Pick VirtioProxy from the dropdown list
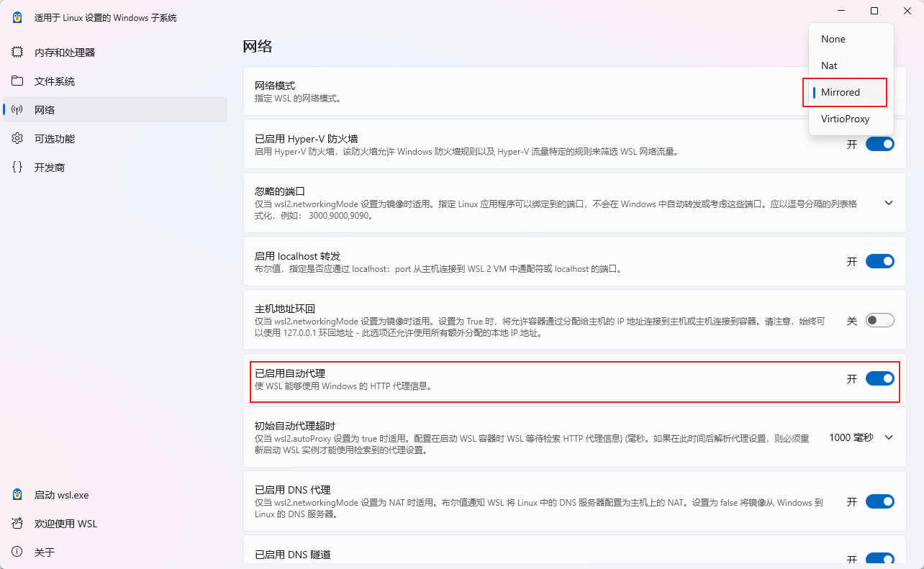 (846, 119)
